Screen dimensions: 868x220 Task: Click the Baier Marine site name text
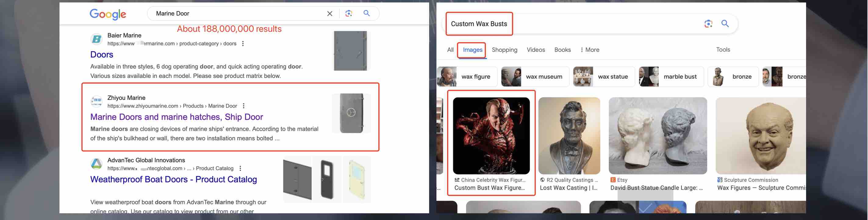(124, 35)
